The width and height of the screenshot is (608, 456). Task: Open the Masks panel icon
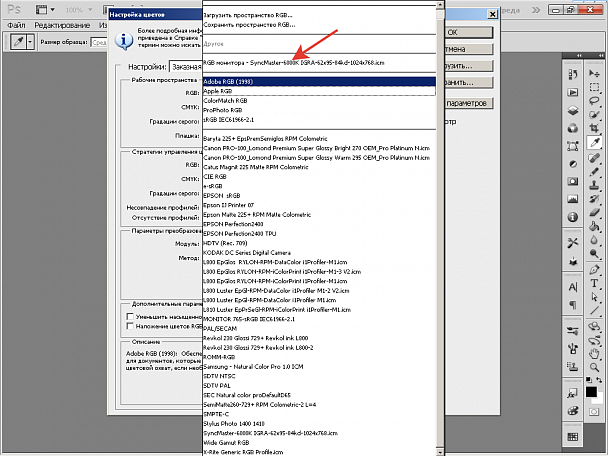coord(573,181)
